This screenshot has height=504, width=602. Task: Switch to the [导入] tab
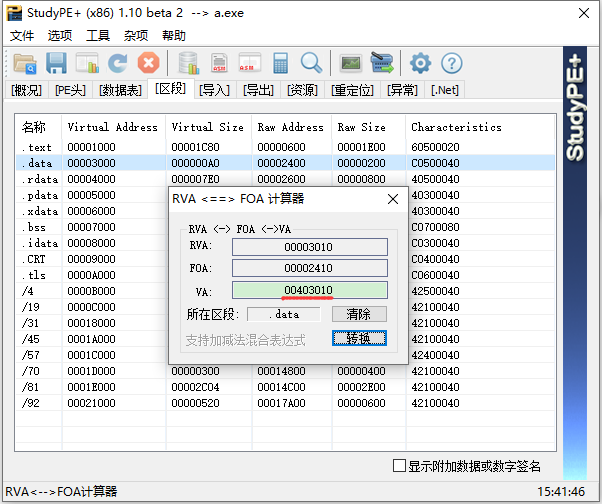(x=214, y=90)
